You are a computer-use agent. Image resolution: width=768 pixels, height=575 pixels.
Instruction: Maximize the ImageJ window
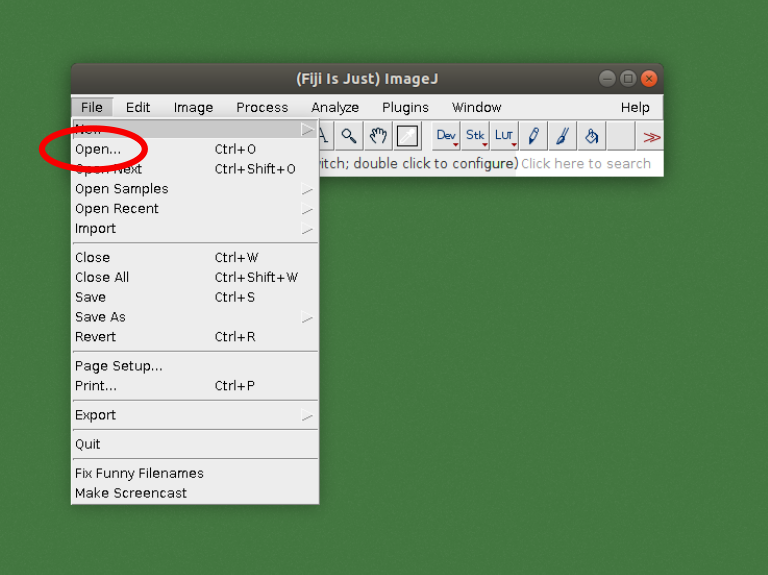[628, 78]
